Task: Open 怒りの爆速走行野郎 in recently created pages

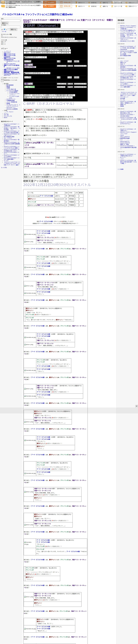Action: point(9,137)
